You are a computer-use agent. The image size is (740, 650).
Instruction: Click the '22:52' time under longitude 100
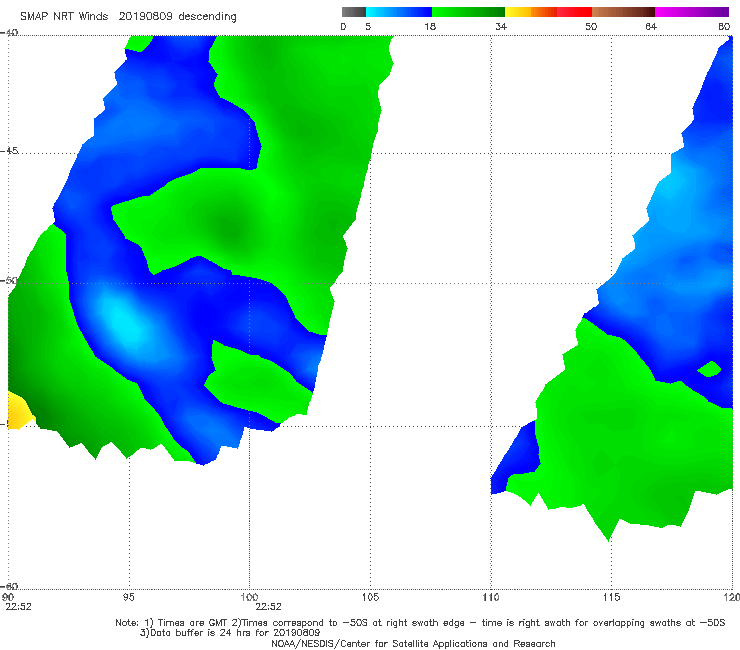(269, 607)
